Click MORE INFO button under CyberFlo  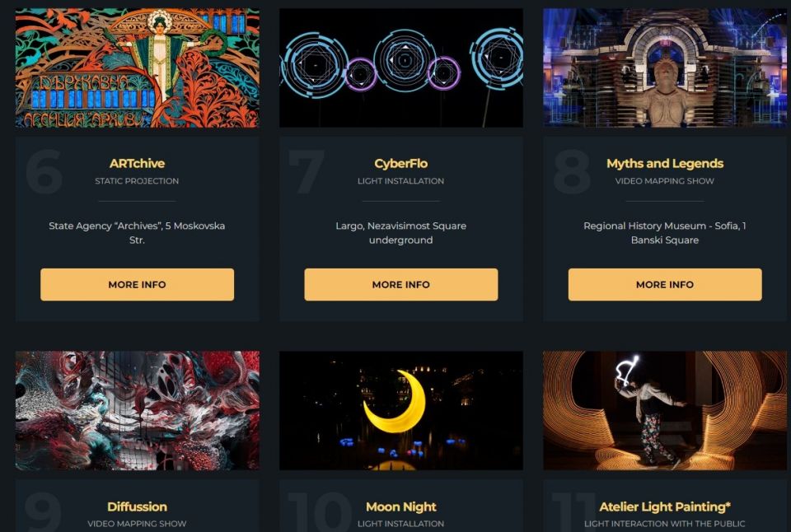click(x=401, y=284)
